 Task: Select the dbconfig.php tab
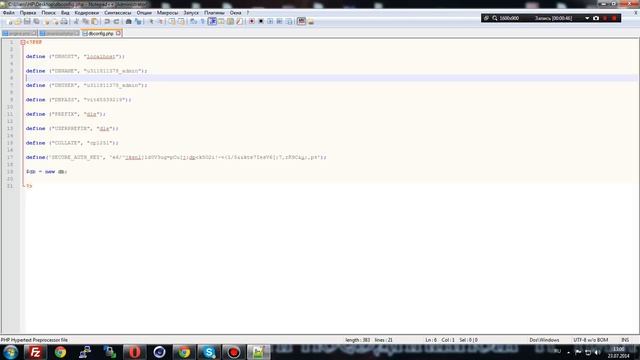tap(101, 33)
